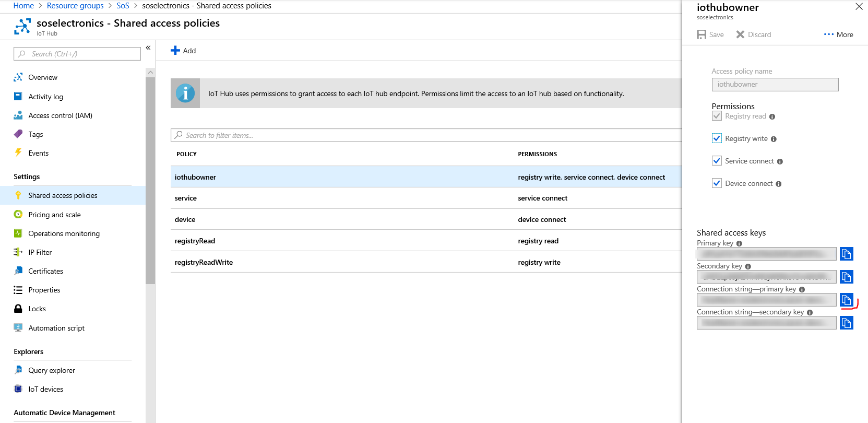The image size is (868, 423).
Task: Show info for Registry write permission
Action: click(x=774, y=139)
